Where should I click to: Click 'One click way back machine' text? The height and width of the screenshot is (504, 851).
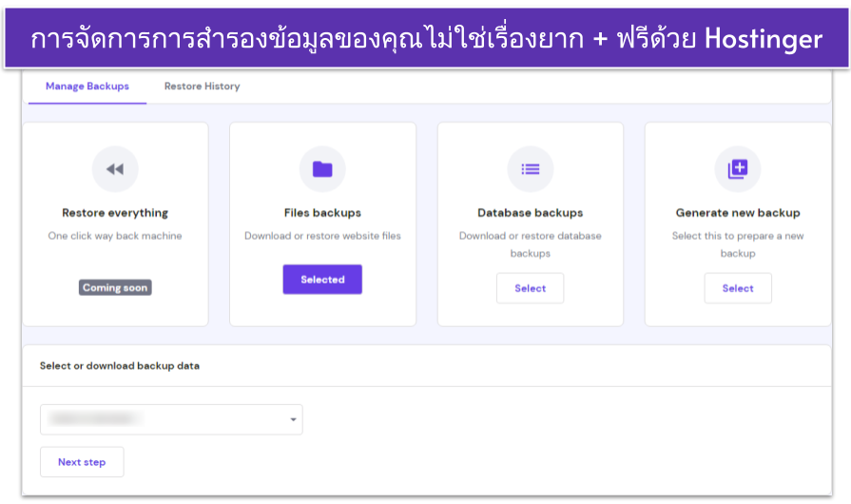pos(115,236)
